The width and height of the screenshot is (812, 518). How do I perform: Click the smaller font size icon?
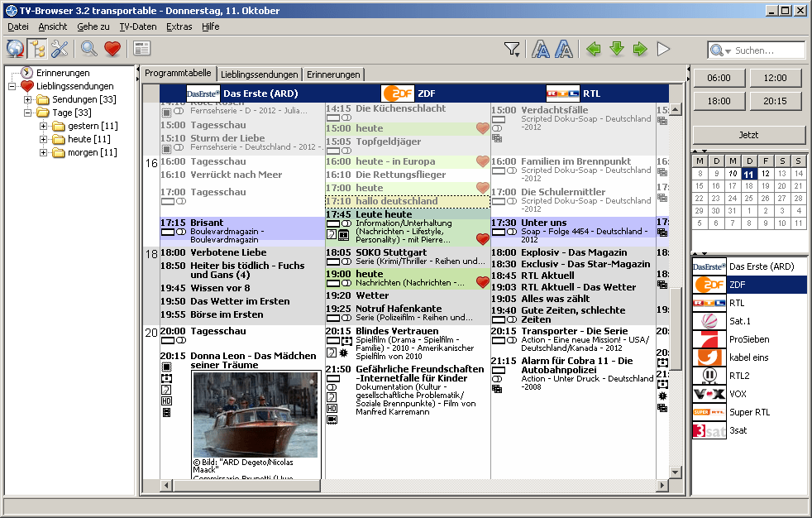[x=541, y=49]
